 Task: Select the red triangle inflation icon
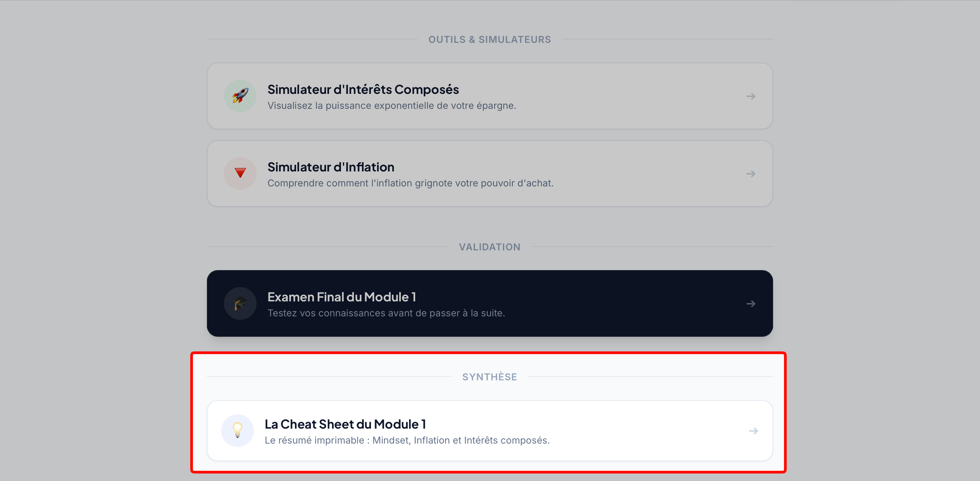[x=240, y=173]
